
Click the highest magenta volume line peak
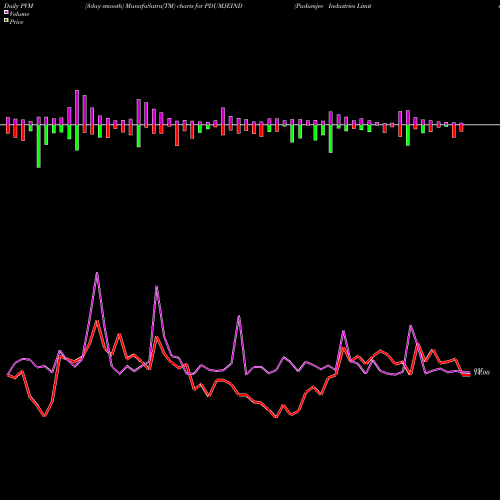coord(97,273)
